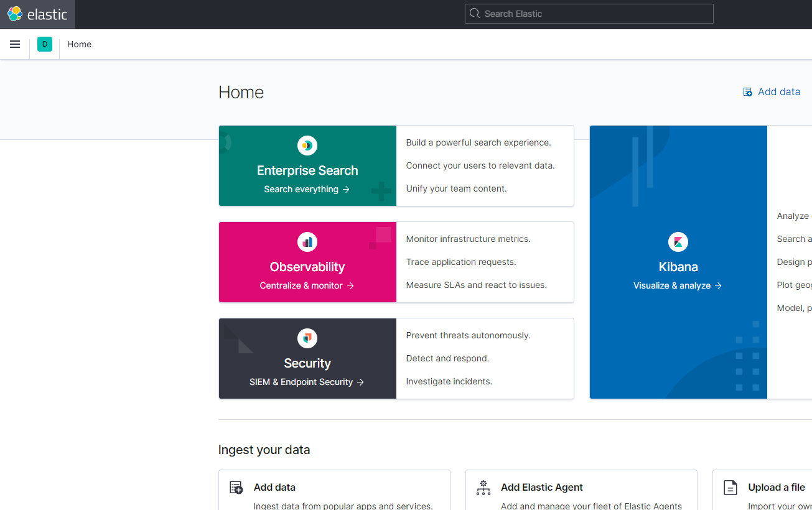Click "Investigate incidents." text

[449, 381]
